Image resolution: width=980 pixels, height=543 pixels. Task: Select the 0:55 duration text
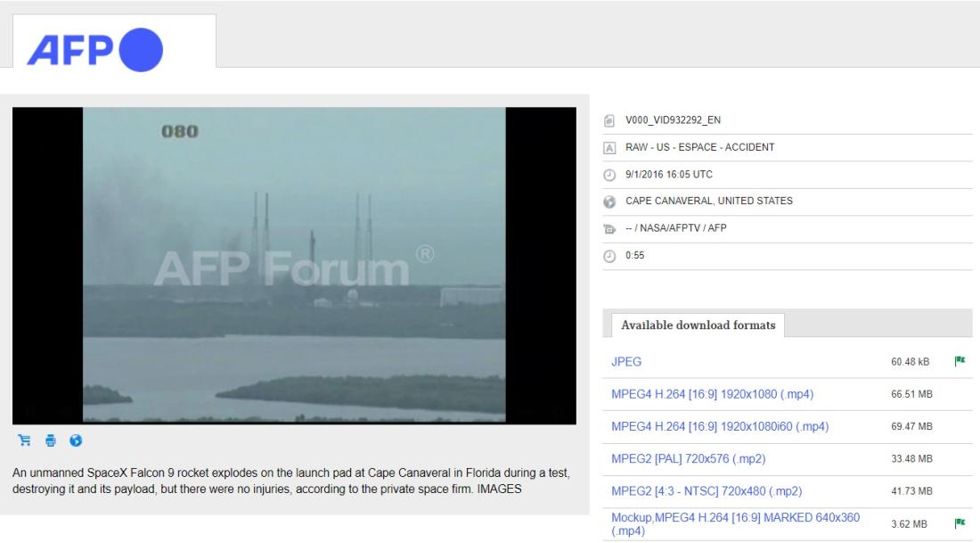pyautogui.click(x=635, y=255)
